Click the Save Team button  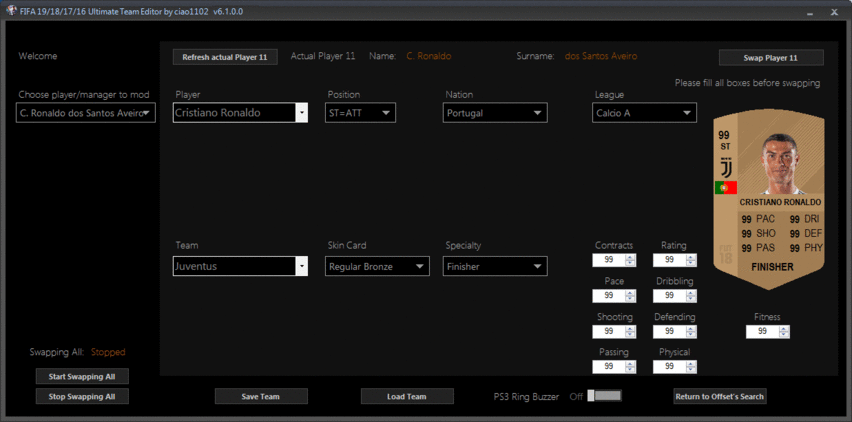[261, 396]
